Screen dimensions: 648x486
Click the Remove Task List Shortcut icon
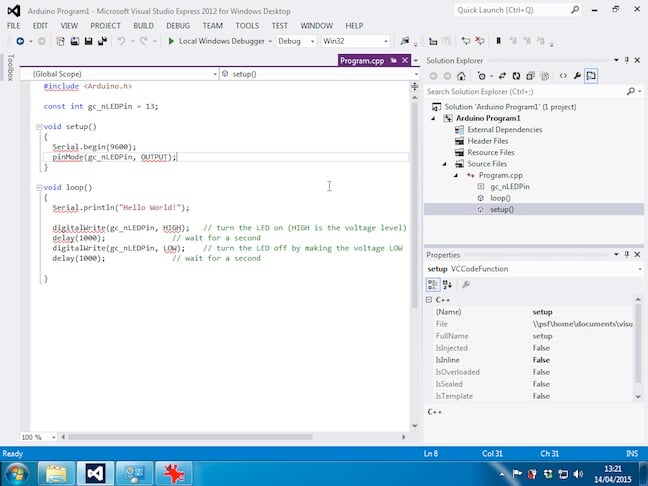(x=479, y=40)
